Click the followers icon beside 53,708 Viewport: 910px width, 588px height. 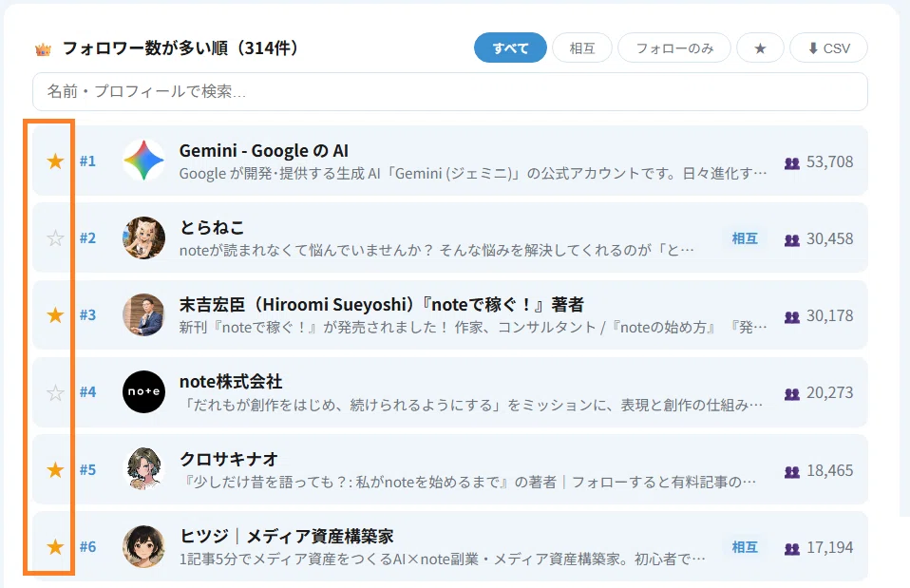tap(792, 163)
